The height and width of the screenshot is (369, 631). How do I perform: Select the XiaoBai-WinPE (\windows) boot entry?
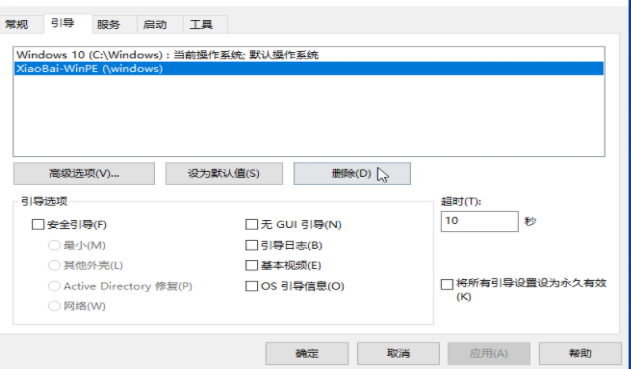coord(309,68)
